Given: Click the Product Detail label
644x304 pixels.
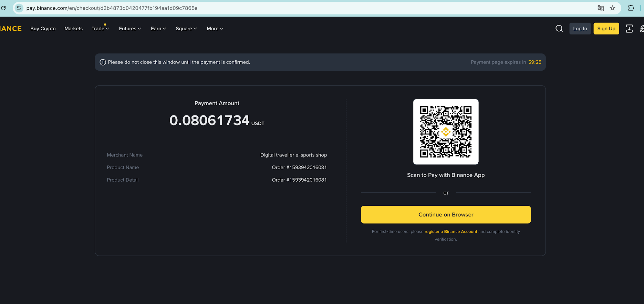Looking at the screenshot, I should [x=123, y=180].
